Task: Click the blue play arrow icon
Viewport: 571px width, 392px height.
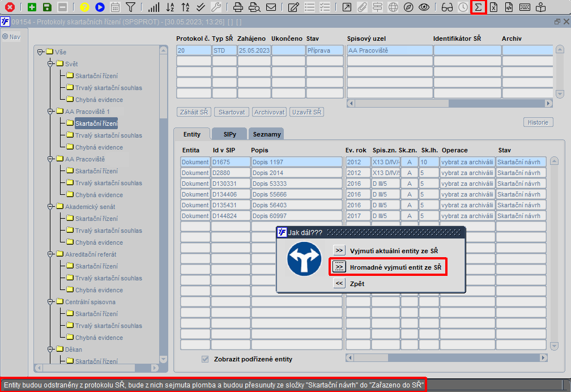Action: 100,7
